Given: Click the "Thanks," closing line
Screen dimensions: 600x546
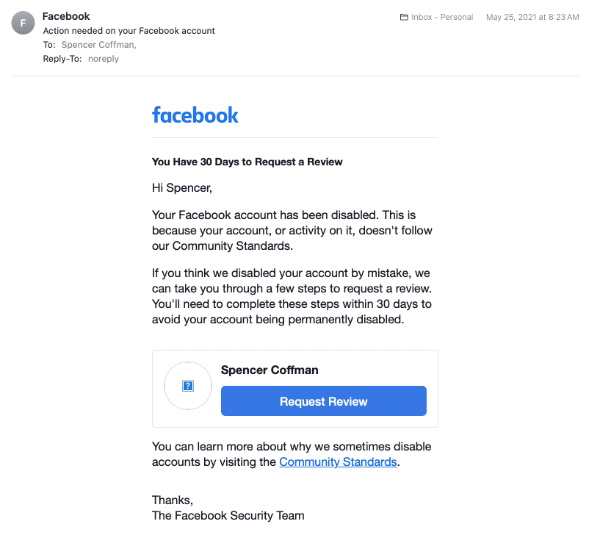Looking at the screenshot, I should (172, 500).
